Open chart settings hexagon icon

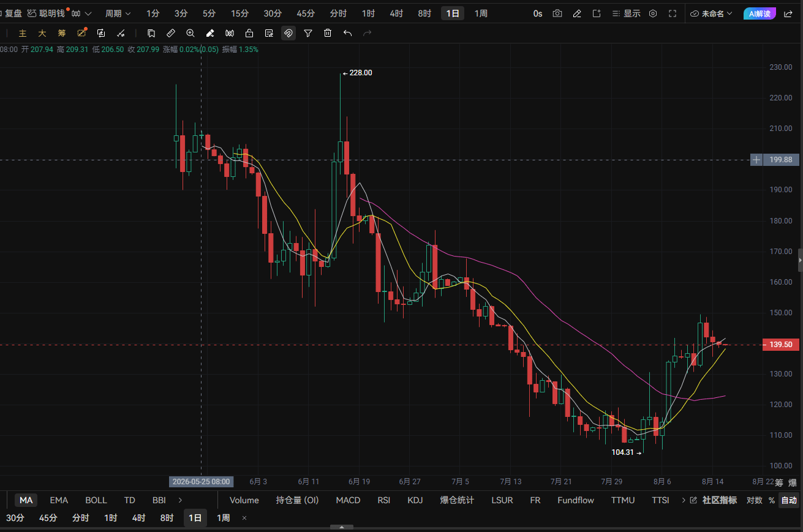pyautogui.click(x=653, y=13)
